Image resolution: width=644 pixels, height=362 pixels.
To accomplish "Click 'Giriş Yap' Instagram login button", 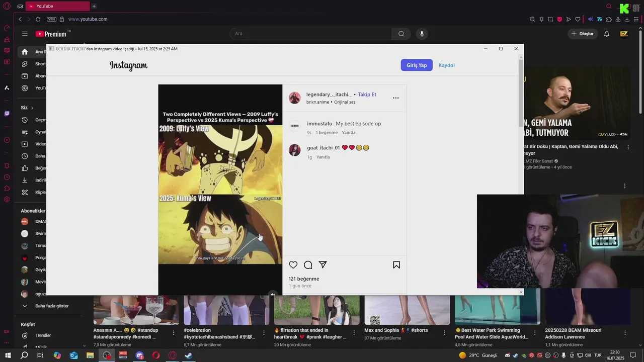I will (417, 65).
